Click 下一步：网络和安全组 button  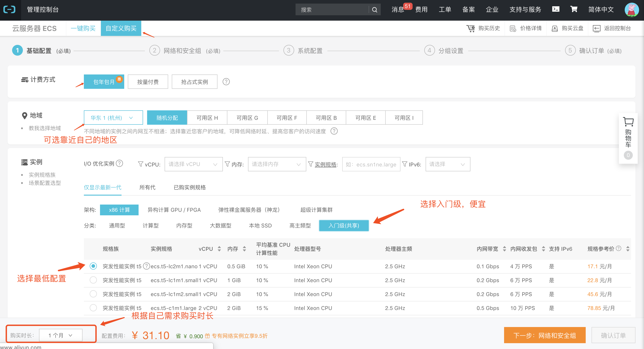click(x=544, y=335)
